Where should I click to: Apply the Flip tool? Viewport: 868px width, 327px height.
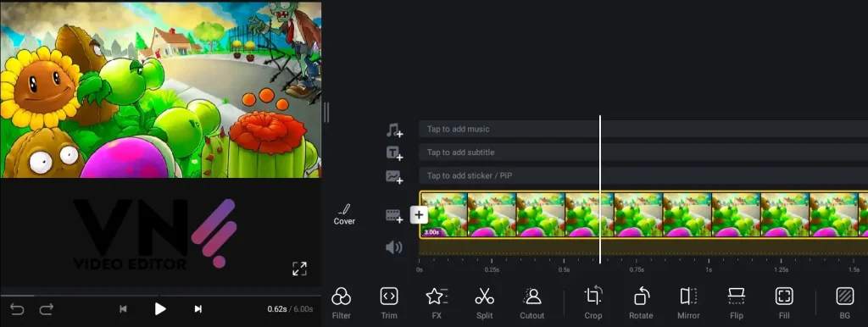[737, 302]
